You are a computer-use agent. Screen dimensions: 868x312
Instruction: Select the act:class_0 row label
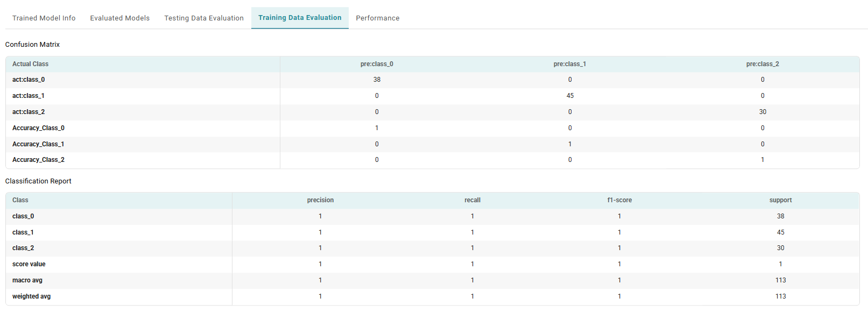[29, 80]
